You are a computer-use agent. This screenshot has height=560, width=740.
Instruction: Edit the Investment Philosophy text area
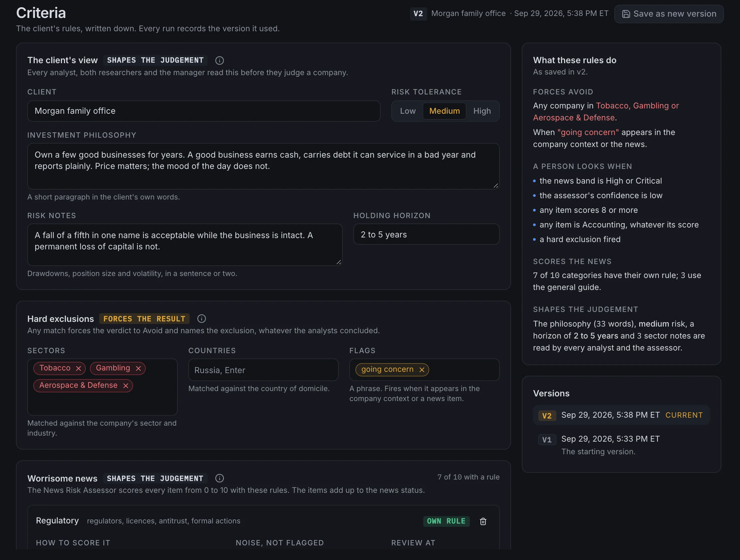(263, 166)
